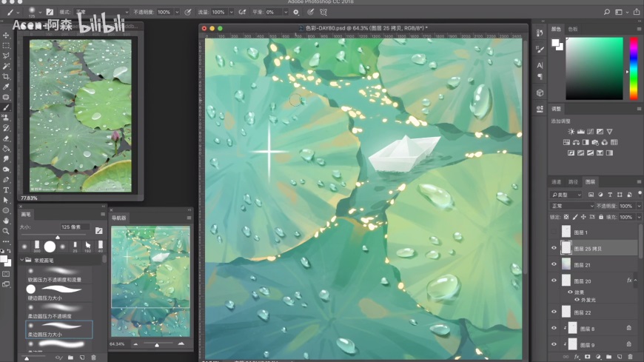Viewport: 644px width, 362px height.
Task: Select the Eraser tool
Action: [x=6, y=138]
